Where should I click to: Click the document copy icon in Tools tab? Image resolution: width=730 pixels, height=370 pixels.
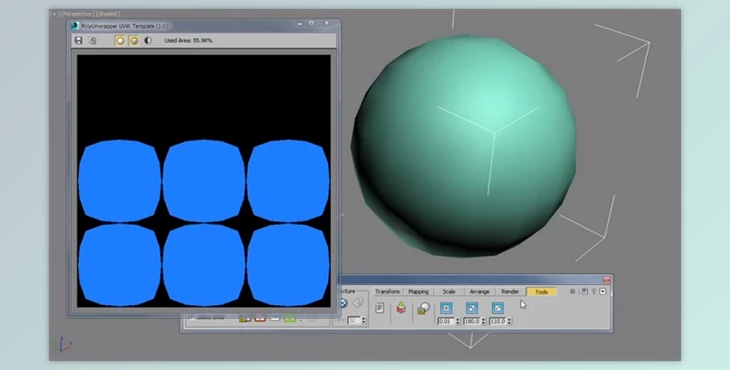pos(379,308)
